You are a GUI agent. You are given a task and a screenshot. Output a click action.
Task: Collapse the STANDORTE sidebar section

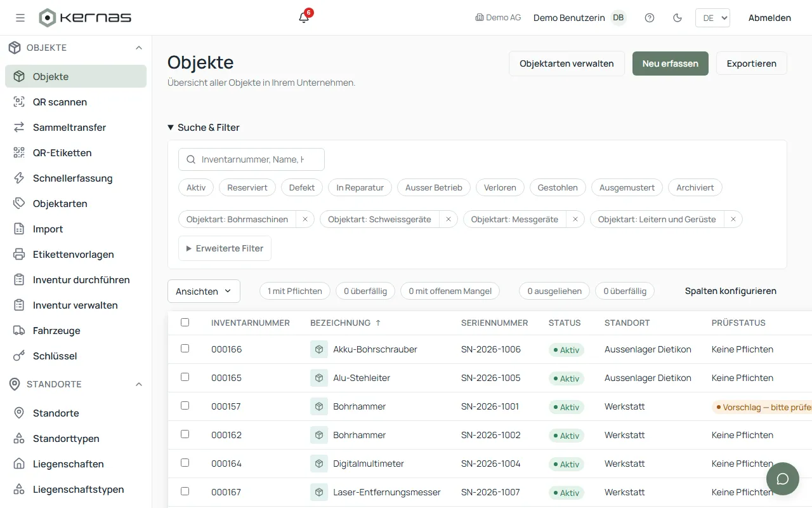(x=139, y=384)
